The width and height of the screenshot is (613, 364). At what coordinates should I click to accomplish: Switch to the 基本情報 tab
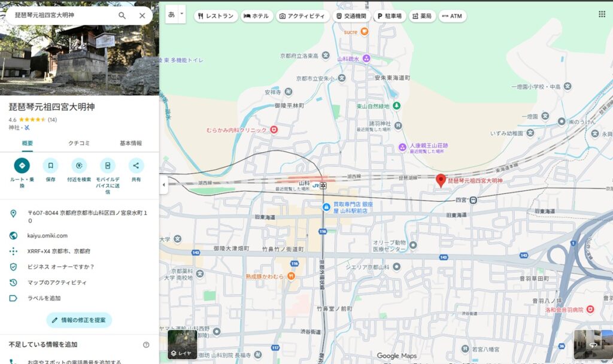(131, 143)
